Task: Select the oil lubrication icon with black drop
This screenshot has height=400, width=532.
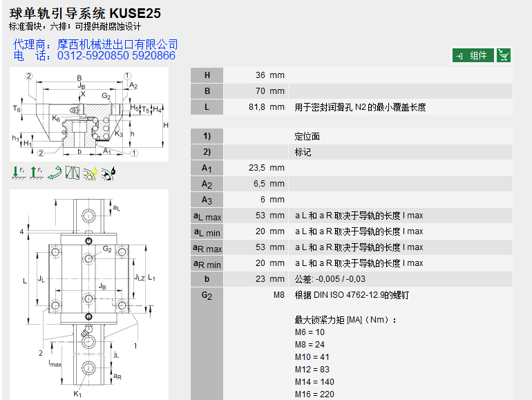Action: point(108,173)
